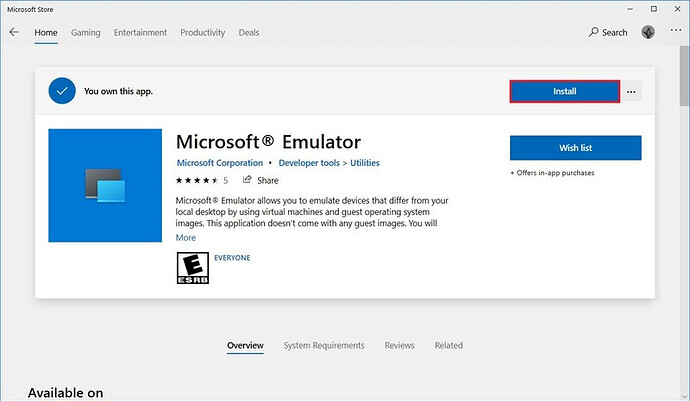The width and height of the screenshot is (690, 401).
Task: Open Microsoft Corporation publisher link
Action: pos(220,163)
